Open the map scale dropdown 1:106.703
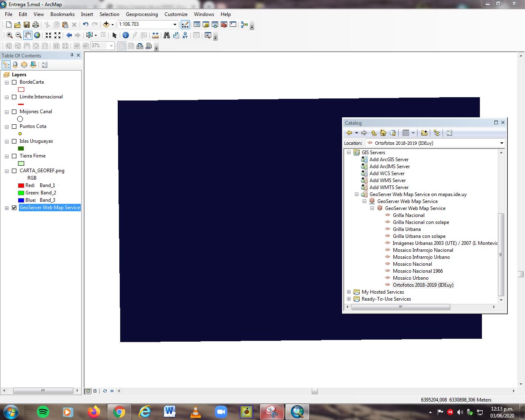The image size is (525, 420). coord(175,25)
